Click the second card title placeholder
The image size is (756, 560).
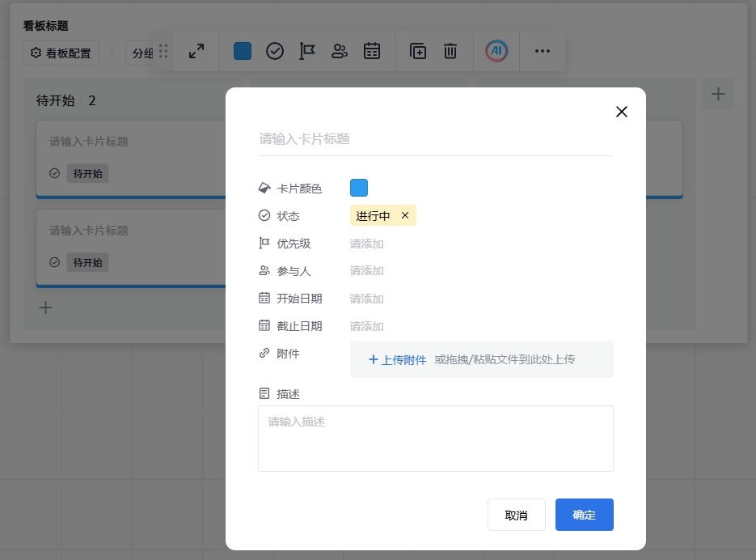pyautogui.click(x=89, y=231)
